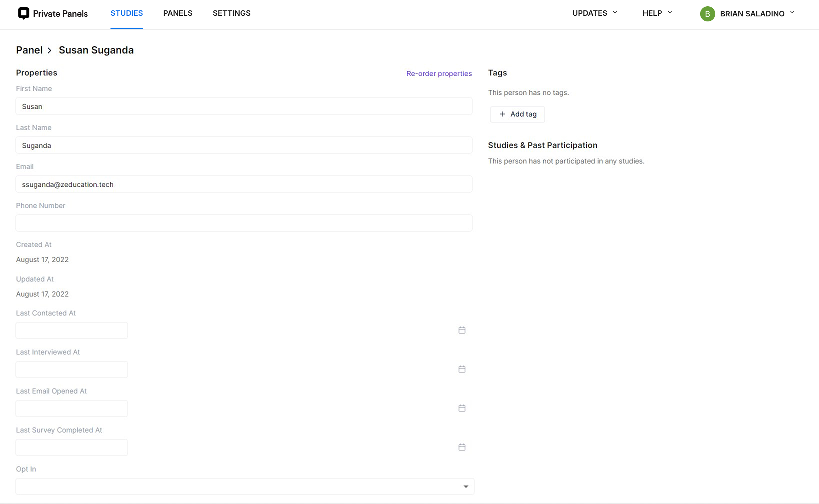819x504 pixels.
Task: Click the Created At date August 17, 2022
Action: (x=42, y=259)
